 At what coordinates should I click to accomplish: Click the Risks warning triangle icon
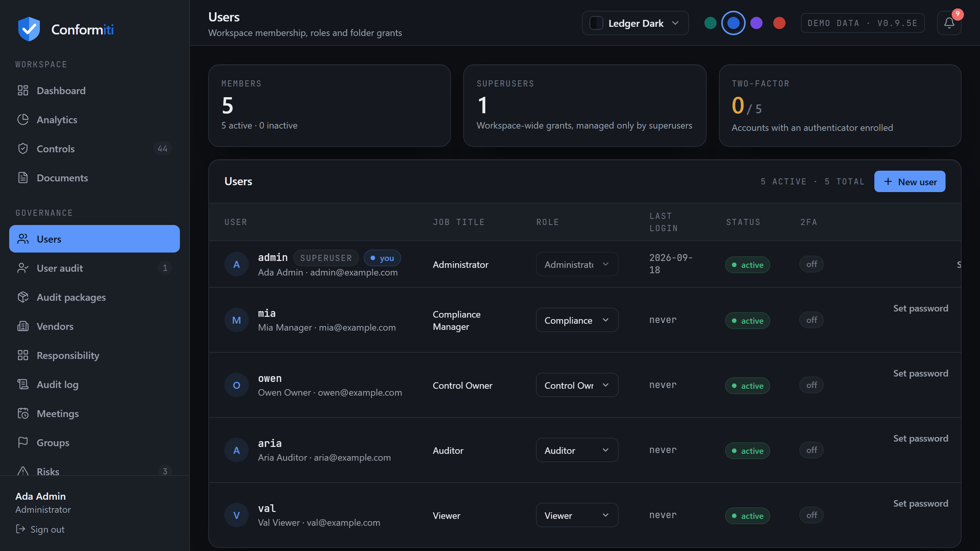tap(23, 471)
